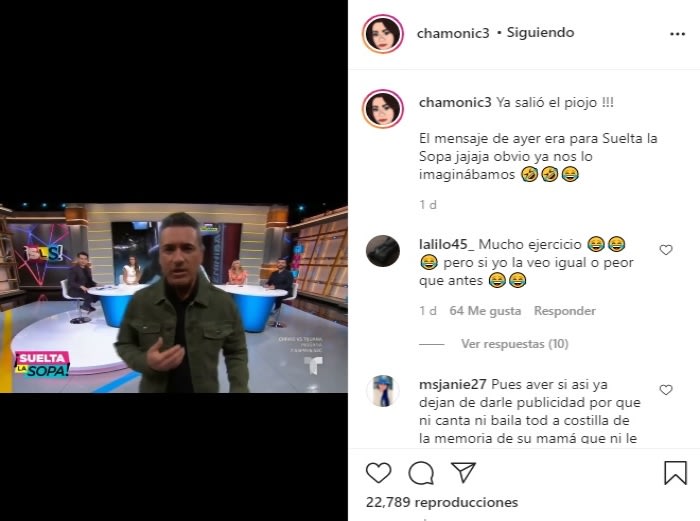Screen dimensions: 700x521
Task: Like the post with heart icon
Action: 379,472
